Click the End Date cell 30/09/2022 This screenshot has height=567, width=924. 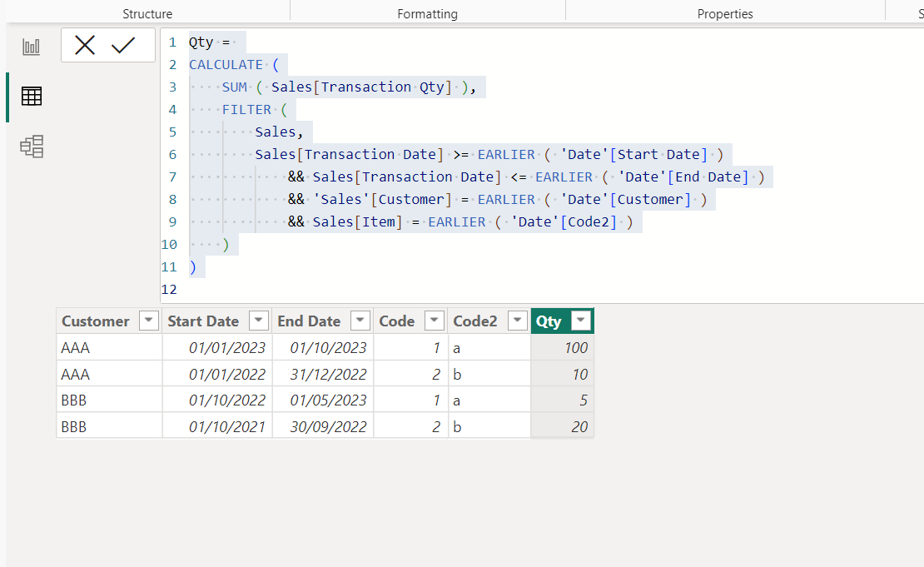pos(323,427)
